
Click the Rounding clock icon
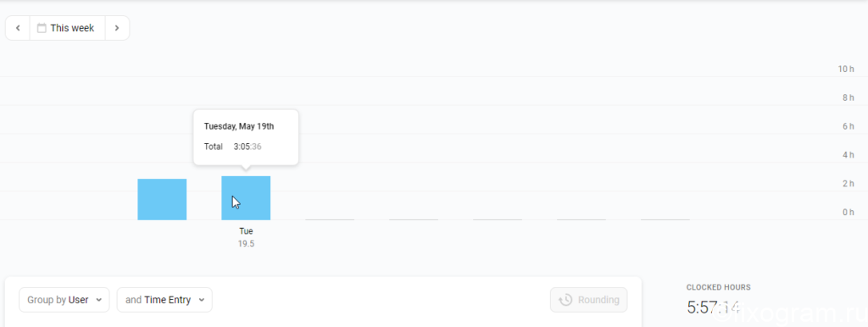(x=565, y=300)
